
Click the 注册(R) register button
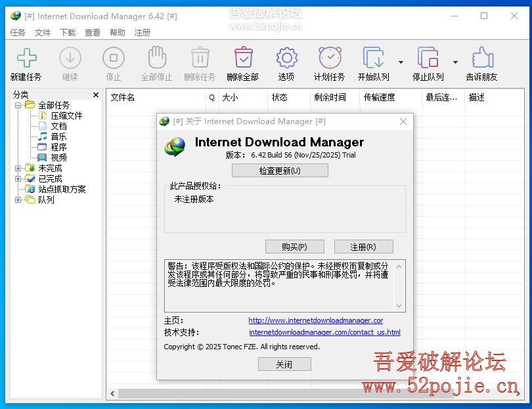363,247
